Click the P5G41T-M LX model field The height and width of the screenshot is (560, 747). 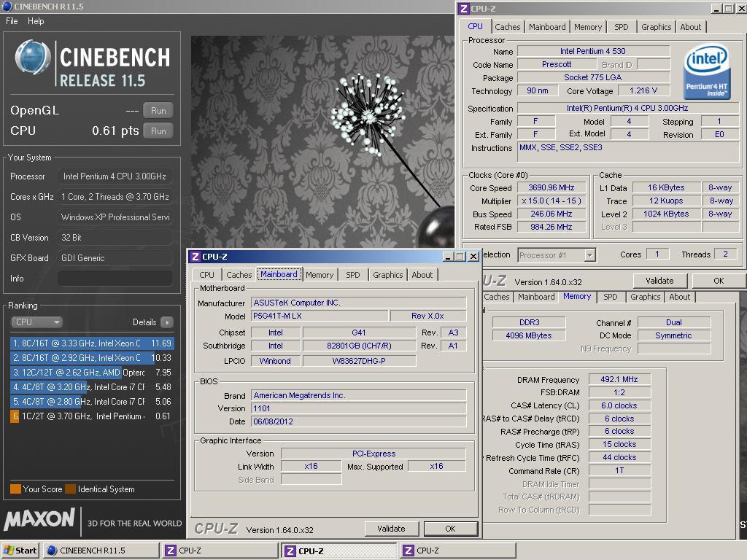coord(320,316)
